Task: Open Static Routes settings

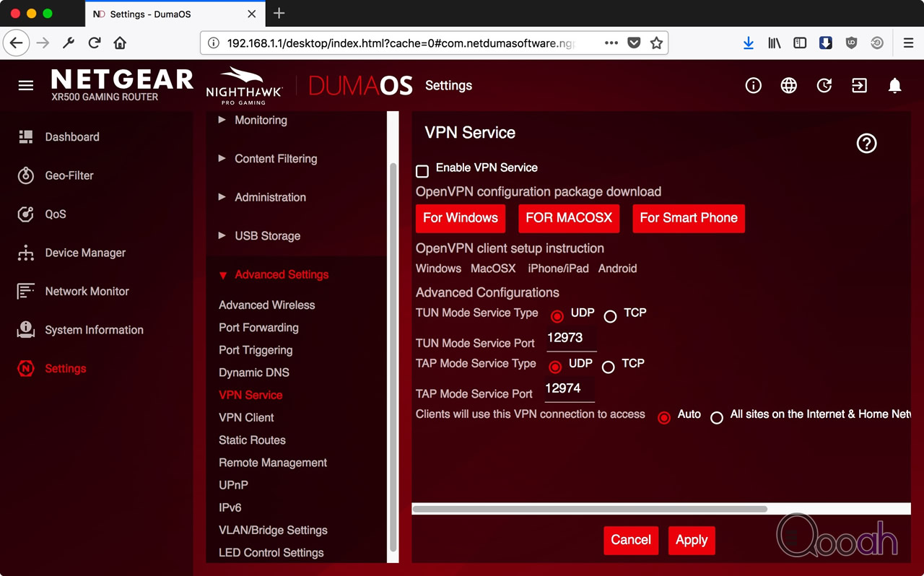Action: coord(252,440)
